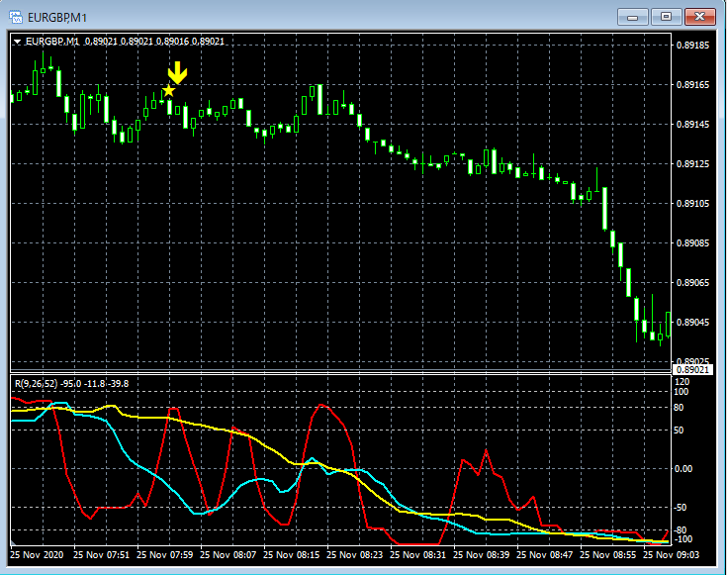Viewport: 728px width, 575px height.
Task: Click the chart shift triangle at indicator corner
Action: coord(13,542)
